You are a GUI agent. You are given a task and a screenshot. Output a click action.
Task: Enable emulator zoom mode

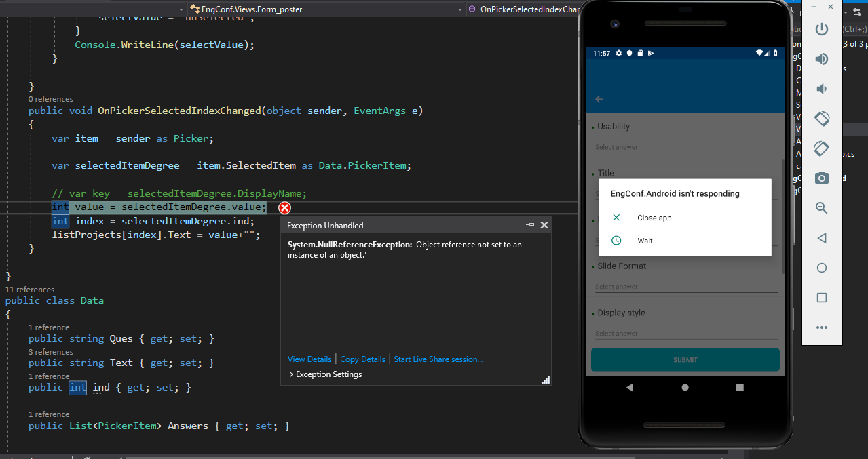click(x=821, y=208)
